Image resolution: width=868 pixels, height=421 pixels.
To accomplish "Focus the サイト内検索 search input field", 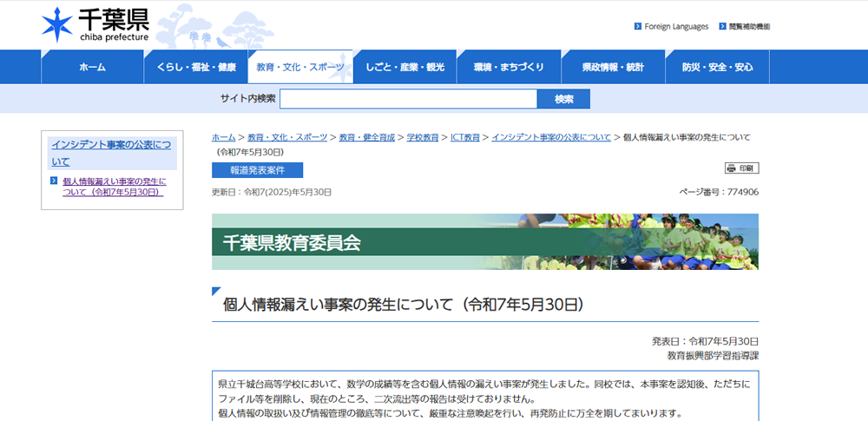I will [409, 99].
